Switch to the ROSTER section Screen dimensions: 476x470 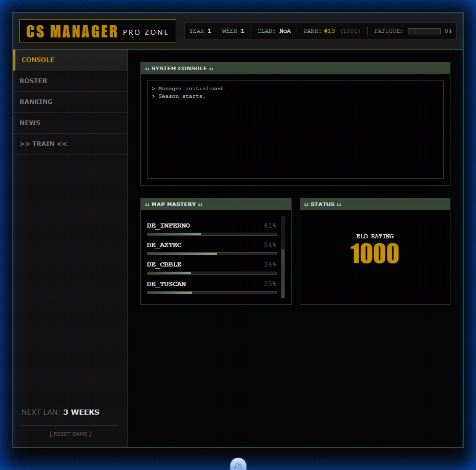pos(33,80)
